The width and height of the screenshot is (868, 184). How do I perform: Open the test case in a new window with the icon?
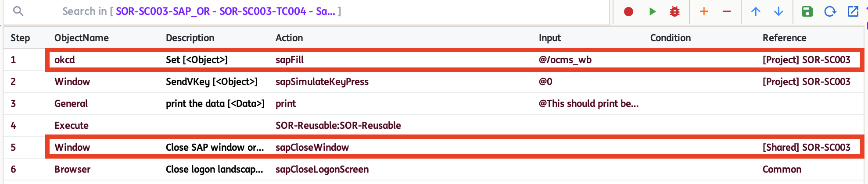pyautogui.click(x=853, y=11)
